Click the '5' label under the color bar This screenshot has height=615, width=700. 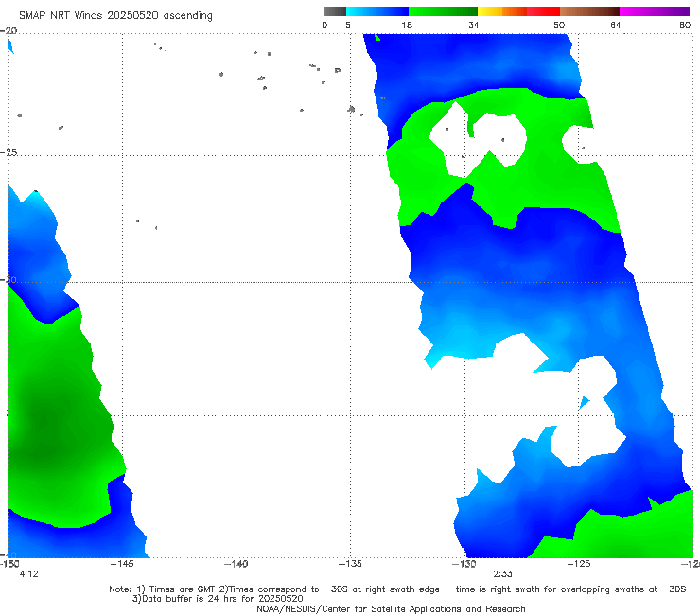348,25
